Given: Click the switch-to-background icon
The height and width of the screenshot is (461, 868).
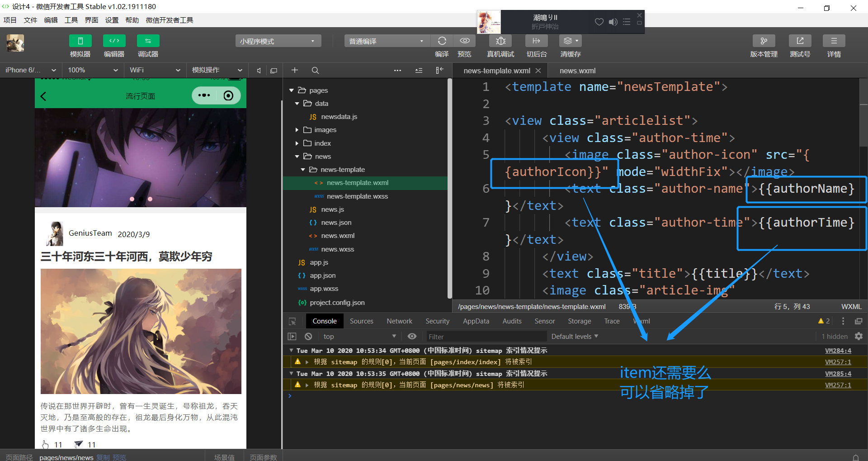Looking at the screenshot, I should click(x=537, y=41).
